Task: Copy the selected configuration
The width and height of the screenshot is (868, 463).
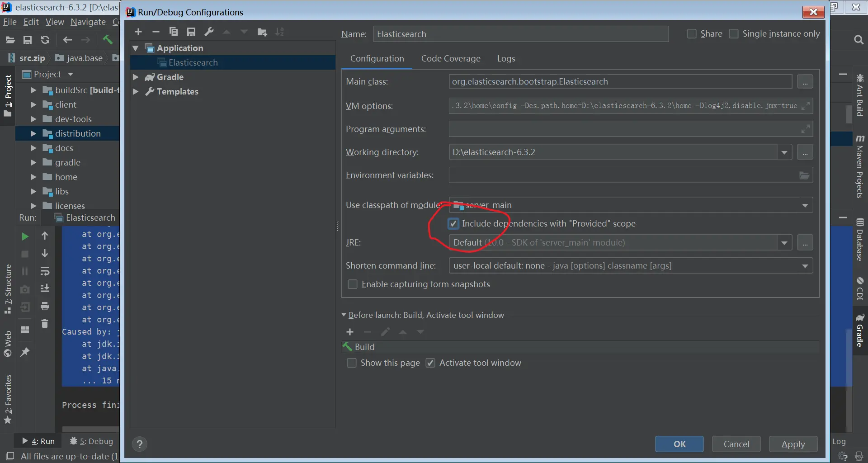Action: [174, 32]
